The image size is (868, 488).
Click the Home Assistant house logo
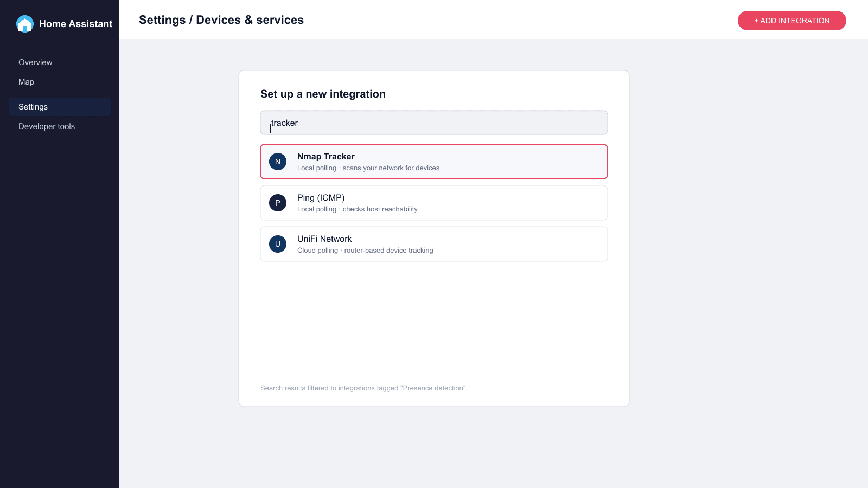[25, 24]
